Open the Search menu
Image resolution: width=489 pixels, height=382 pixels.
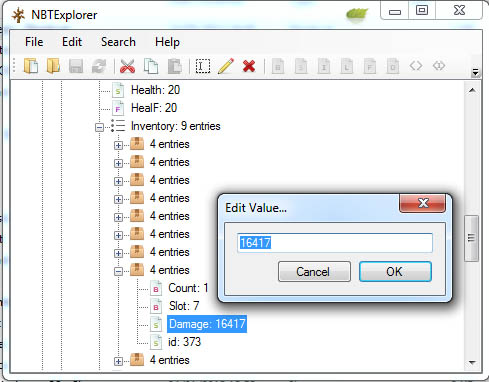pyautogui.click(x=118, y=42)
